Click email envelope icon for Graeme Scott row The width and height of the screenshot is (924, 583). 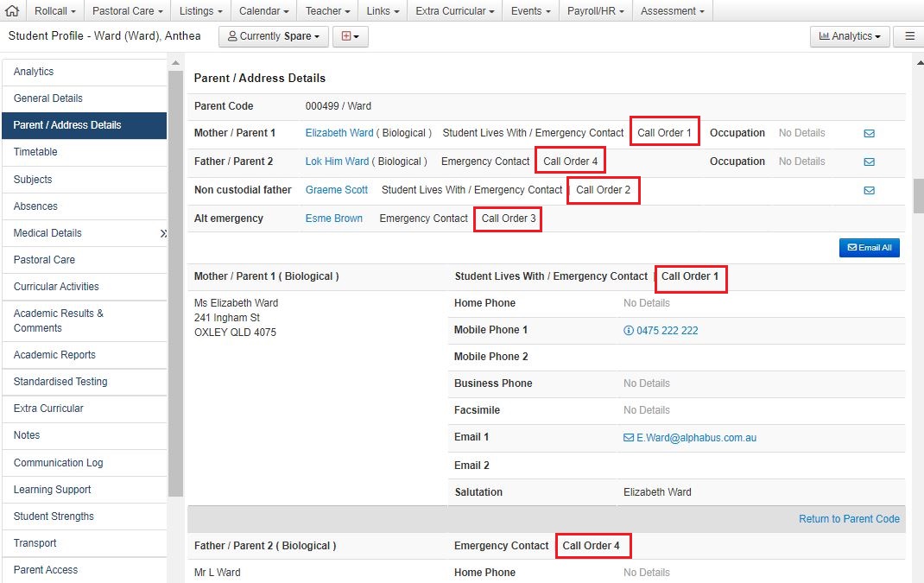[869, 190]
